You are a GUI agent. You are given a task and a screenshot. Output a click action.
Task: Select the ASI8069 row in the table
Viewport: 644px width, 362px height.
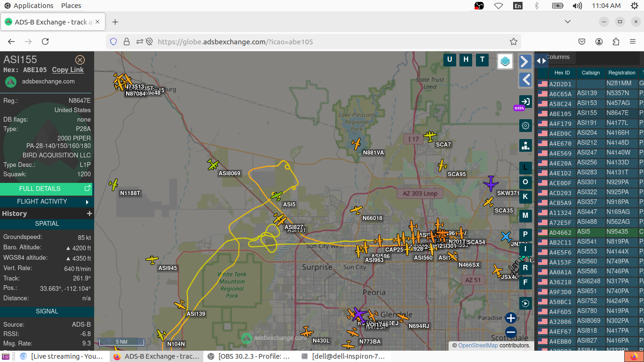591,321
